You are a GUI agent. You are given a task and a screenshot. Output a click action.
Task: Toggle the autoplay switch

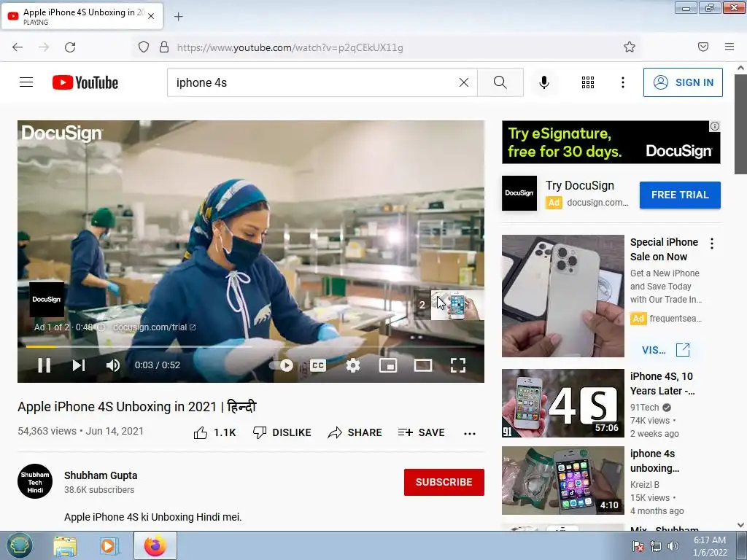point(282,365)
